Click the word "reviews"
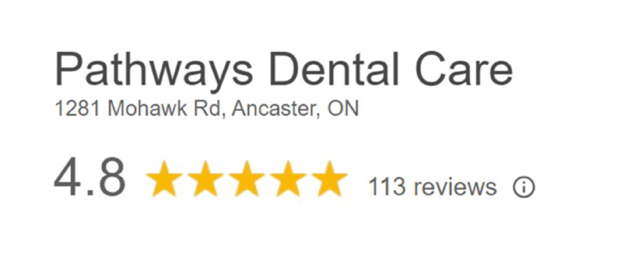 455,187
